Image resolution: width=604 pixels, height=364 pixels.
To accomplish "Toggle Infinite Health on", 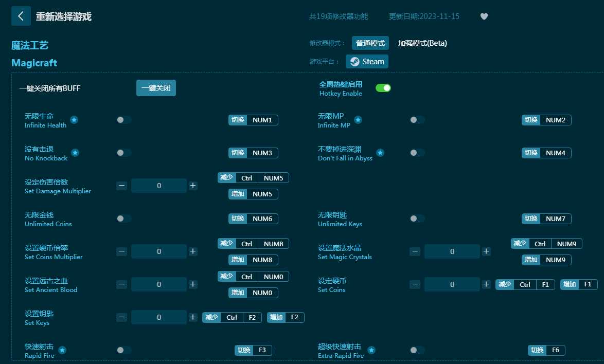I will coord(124,120).
